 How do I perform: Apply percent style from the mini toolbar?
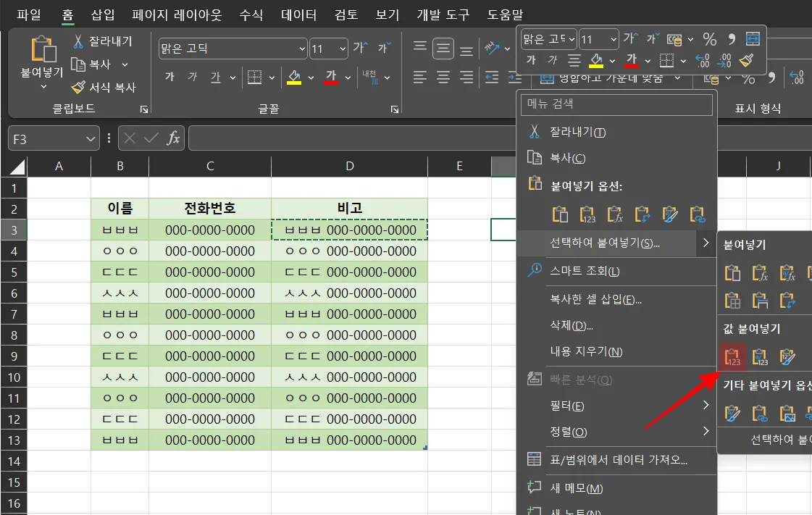(709, 39)
